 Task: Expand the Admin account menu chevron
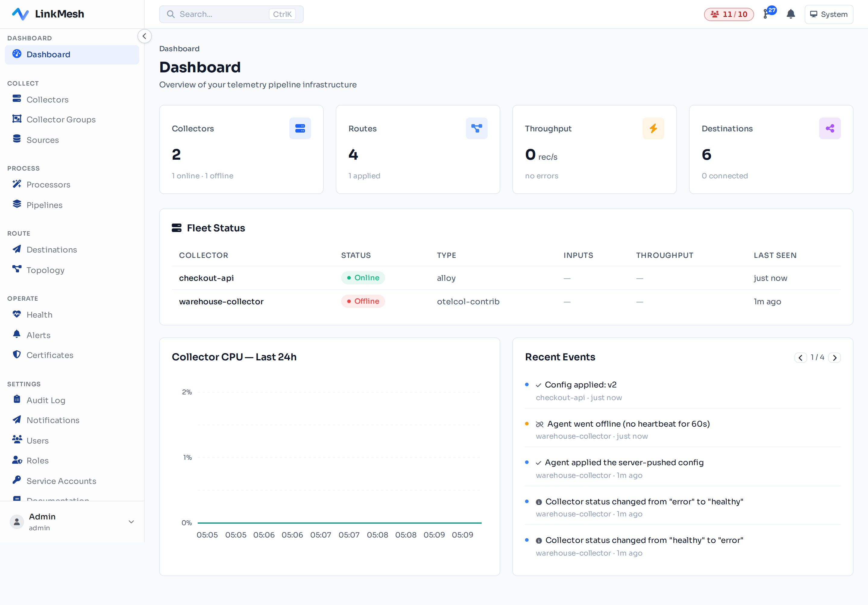[x=131, y=522]
